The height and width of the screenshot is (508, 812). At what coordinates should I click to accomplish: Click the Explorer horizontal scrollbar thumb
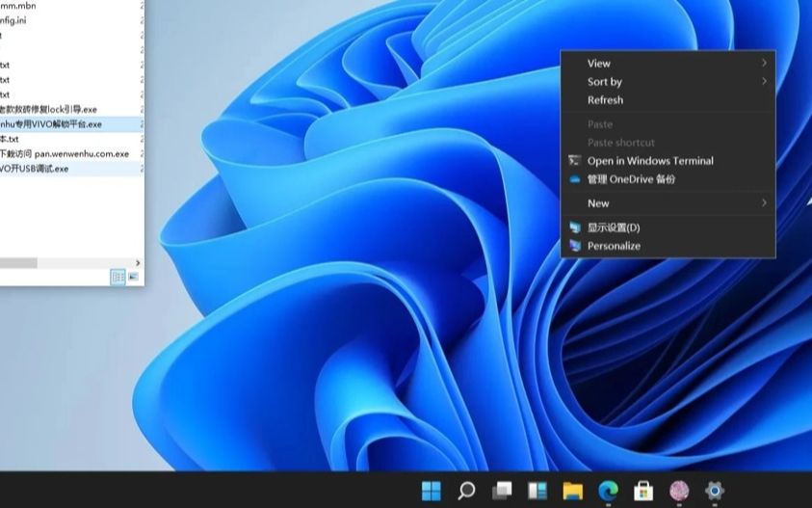pyautogui.click(x=18, y=263)
